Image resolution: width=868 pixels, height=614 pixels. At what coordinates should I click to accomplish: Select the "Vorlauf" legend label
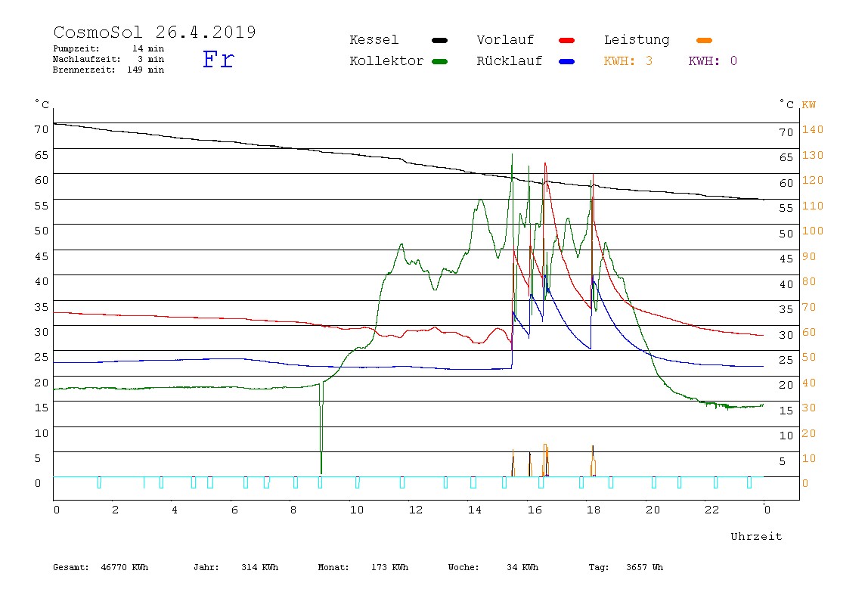[x=505, y=40]
